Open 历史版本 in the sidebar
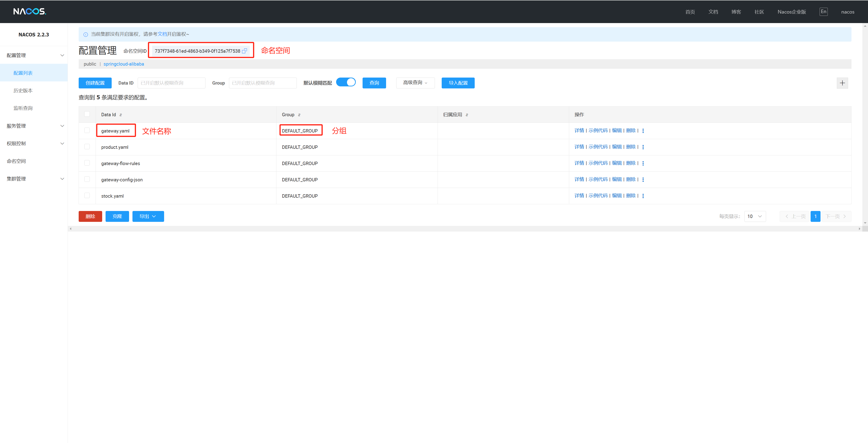The width and height of the screenshot is (868, 443). tap(23, 90)
